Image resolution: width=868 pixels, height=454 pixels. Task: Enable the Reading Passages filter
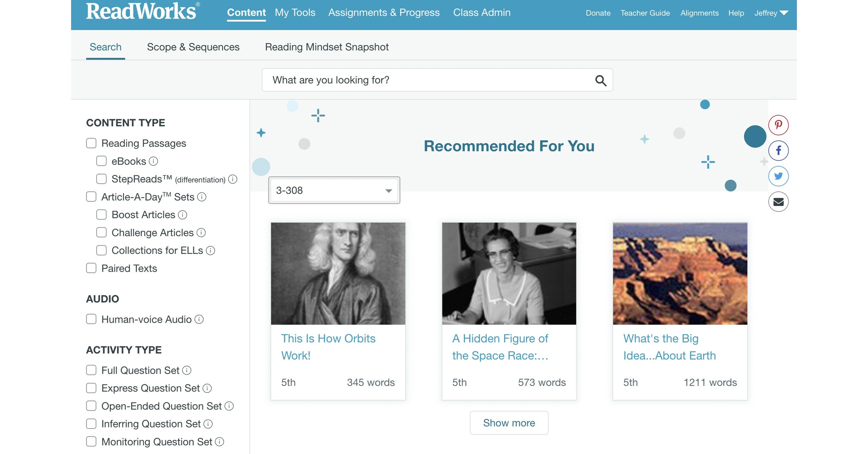[x=91, y=143]
